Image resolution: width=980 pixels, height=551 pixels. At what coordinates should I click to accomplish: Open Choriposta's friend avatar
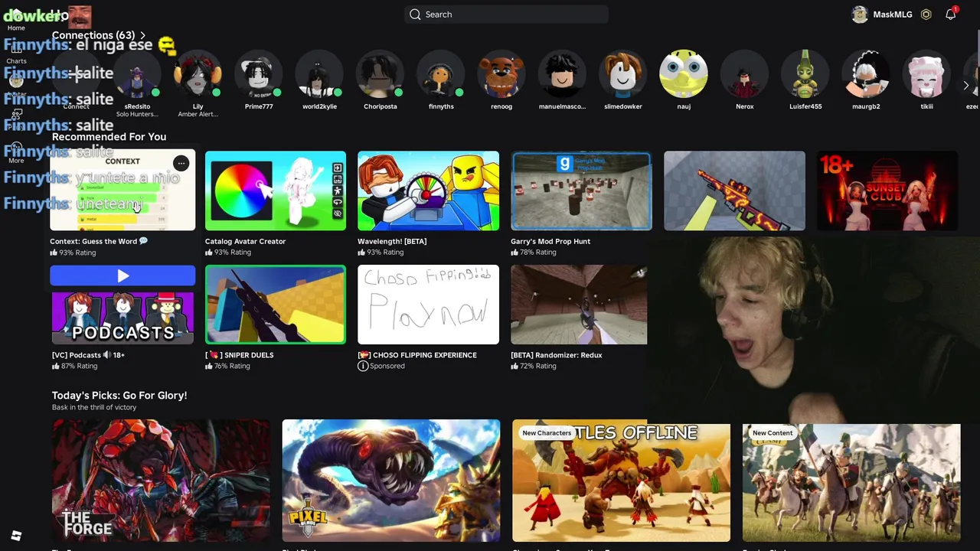(381, 73)
